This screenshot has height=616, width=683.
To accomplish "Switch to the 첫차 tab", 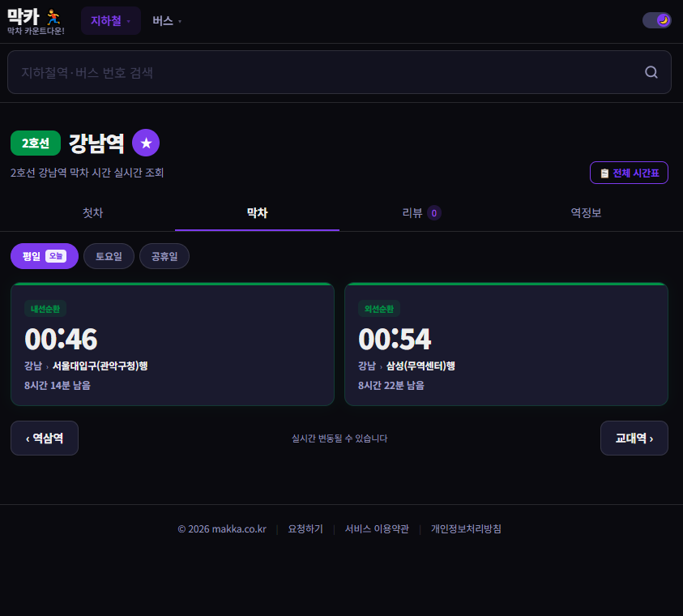I will [93, 213].
